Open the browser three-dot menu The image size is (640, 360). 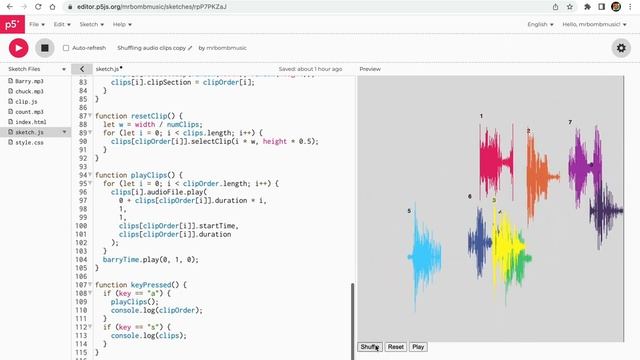[630, 7]
